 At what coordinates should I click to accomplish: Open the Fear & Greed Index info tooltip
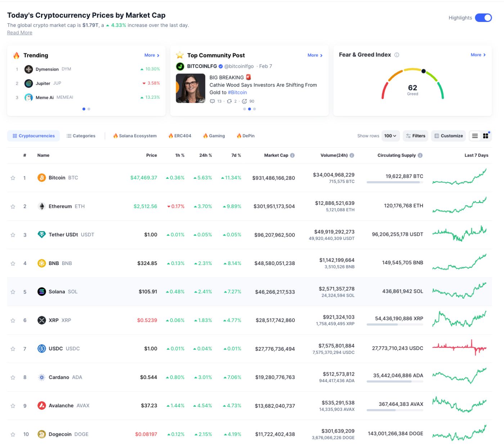[x=397, y=55]
